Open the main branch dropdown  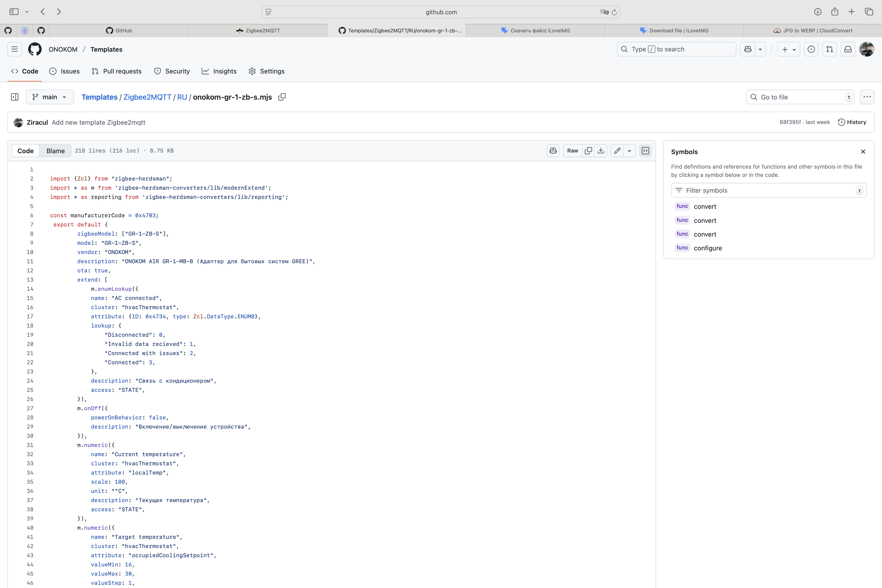[x=50, y=97]
